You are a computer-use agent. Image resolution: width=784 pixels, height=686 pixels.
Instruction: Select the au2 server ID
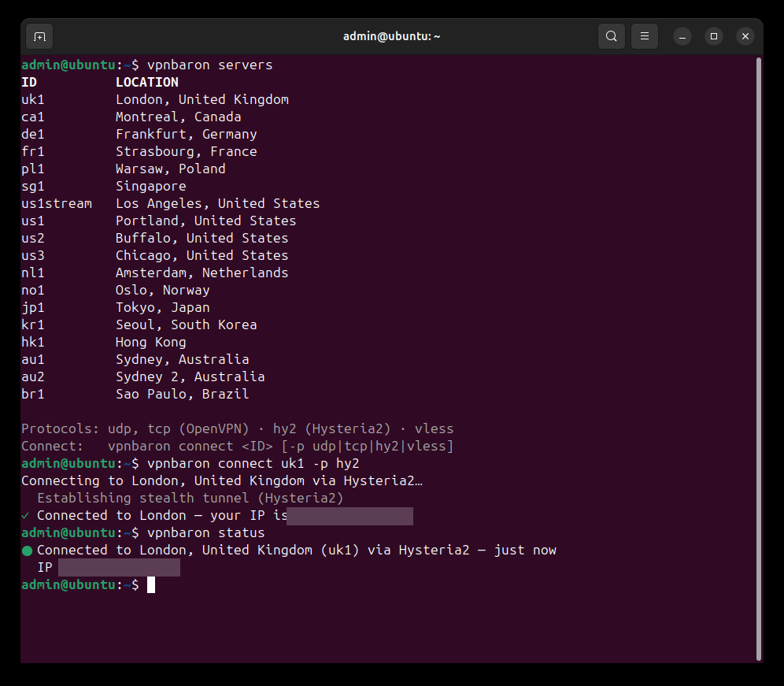pyautogui.click(x=33, y=376)
